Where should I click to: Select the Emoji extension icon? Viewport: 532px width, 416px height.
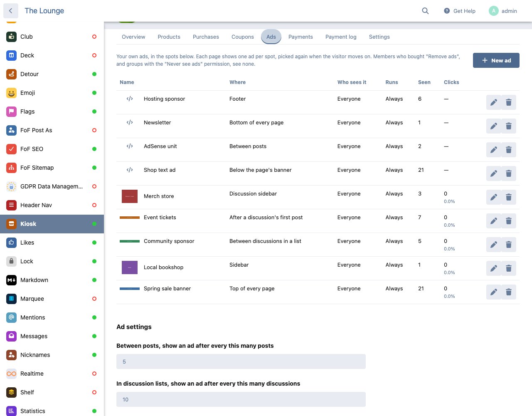12,93
